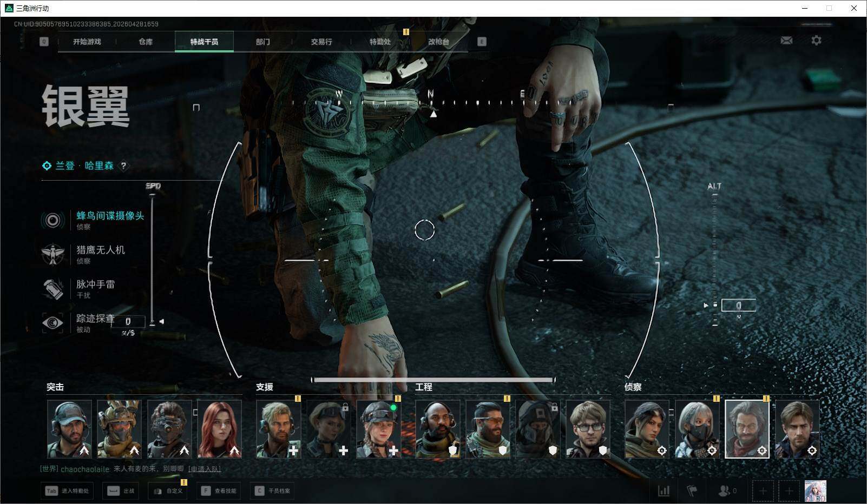The width and height of the screenshot is (867, 504).
Task: Minimize the 三角洲行动 window
Action: pos(804,8)
